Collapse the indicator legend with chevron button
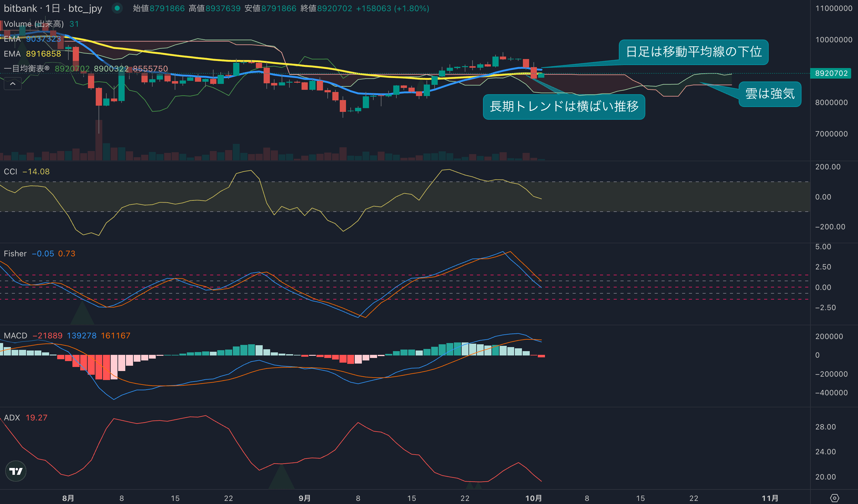This screenshot has height=504, width=858. (13, 84)
